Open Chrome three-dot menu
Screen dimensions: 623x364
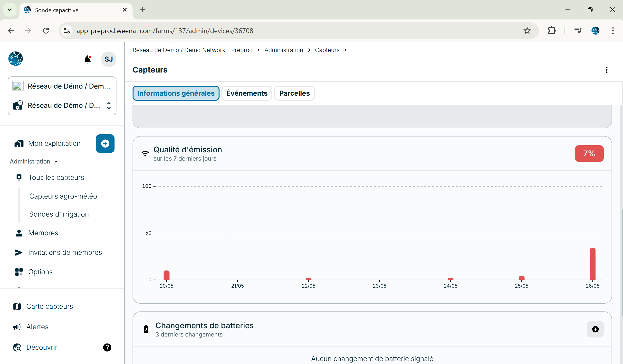(613, 31)
